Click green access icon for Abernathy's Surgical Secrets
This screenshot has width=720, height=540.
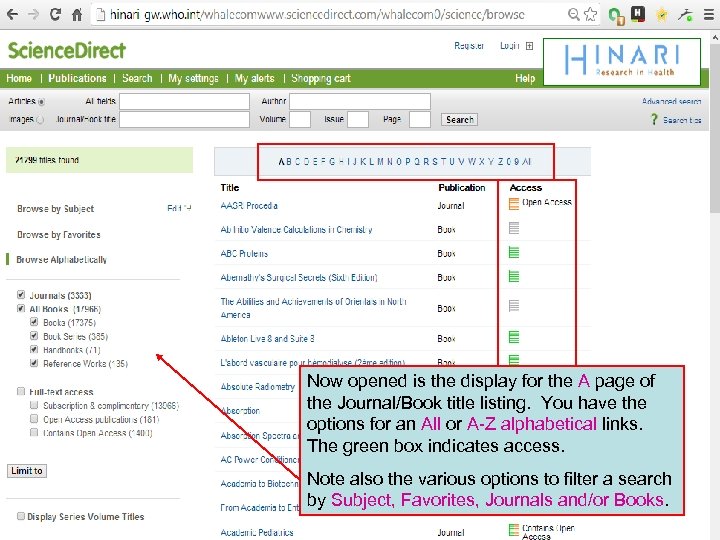(514, 276)
